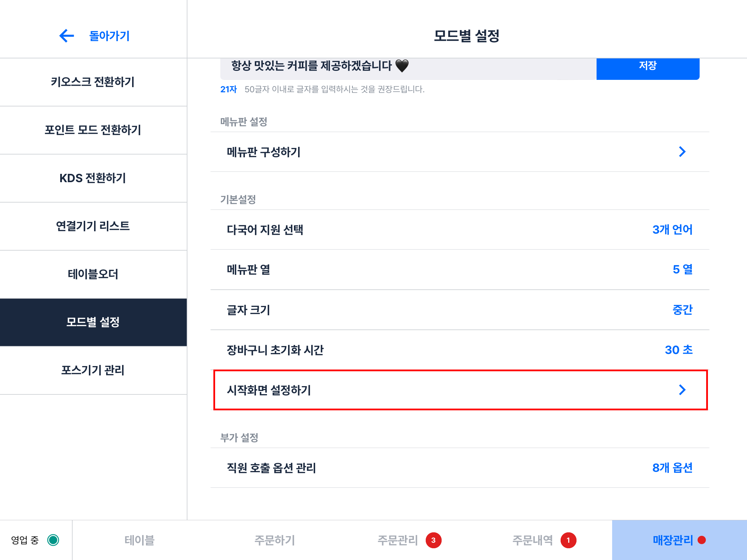The width and height of the screenshot is (747, 560).
Task: Select KDS 전환하기 in the sidebar
Action: [93, 178]
